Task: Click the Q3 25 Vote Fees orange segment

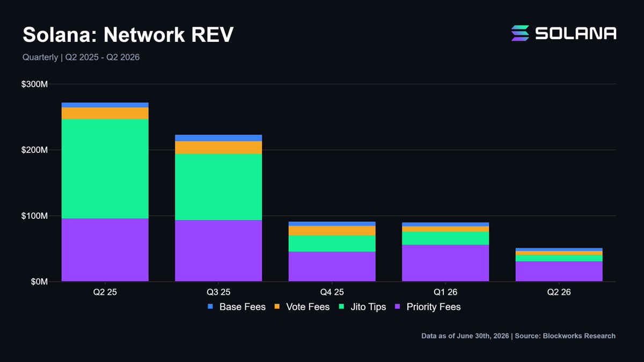Action: tap(218, 147)
